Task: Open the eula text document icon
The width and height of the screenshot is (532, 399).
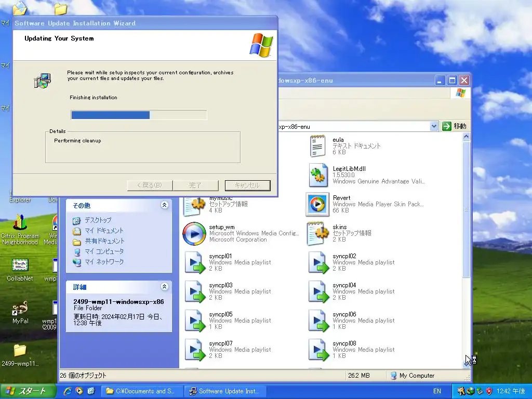Action: (x=317, y=146)
